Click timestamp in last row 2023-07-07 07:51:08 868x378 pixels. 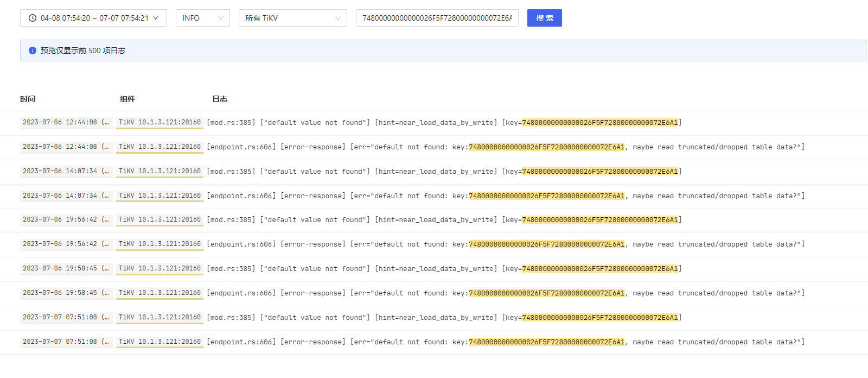point(66,342)
